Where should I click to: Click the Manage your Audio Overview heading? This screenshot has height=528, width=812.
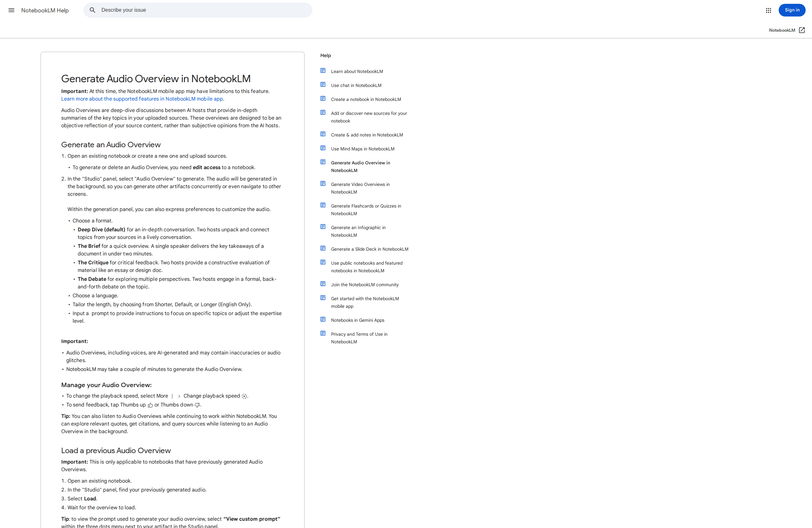tap(107, 385)
